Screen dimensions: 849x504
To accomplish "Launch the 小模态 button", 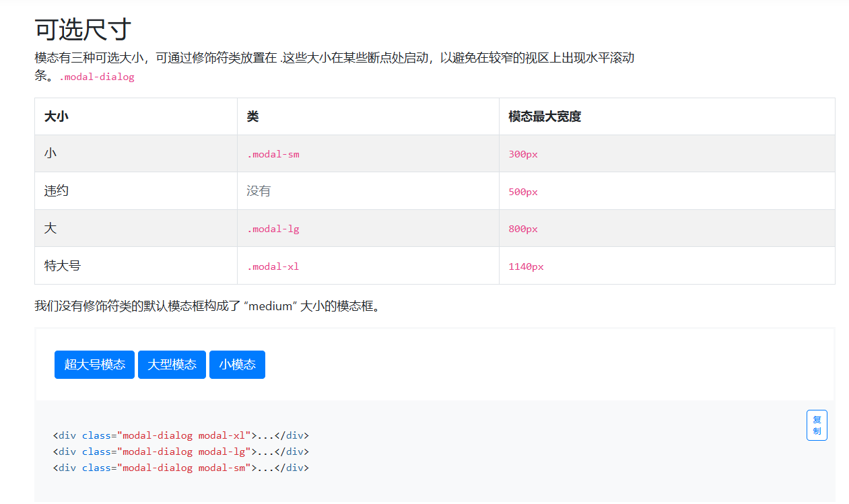I will 237,365.
